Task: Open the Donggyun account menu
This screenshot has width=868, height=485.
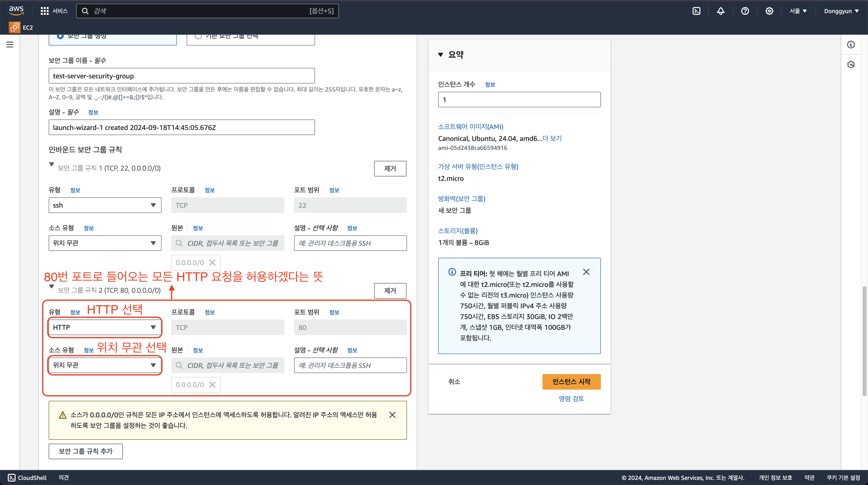Action: click(841, 11)
